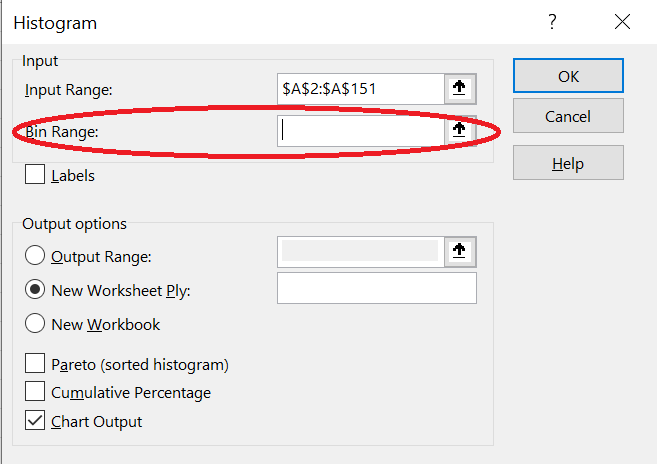657x464 pixels.
Task: Click inside the Input Range text field
Action: pos(359,89)
